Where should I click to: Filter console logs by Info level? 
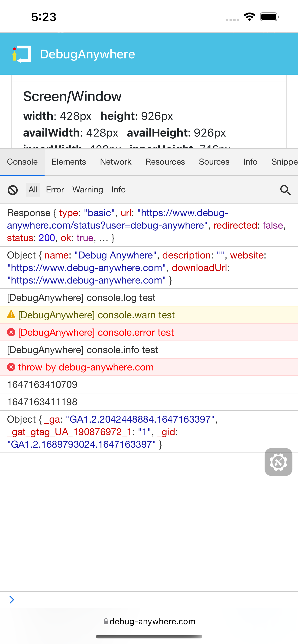point(119,190)
